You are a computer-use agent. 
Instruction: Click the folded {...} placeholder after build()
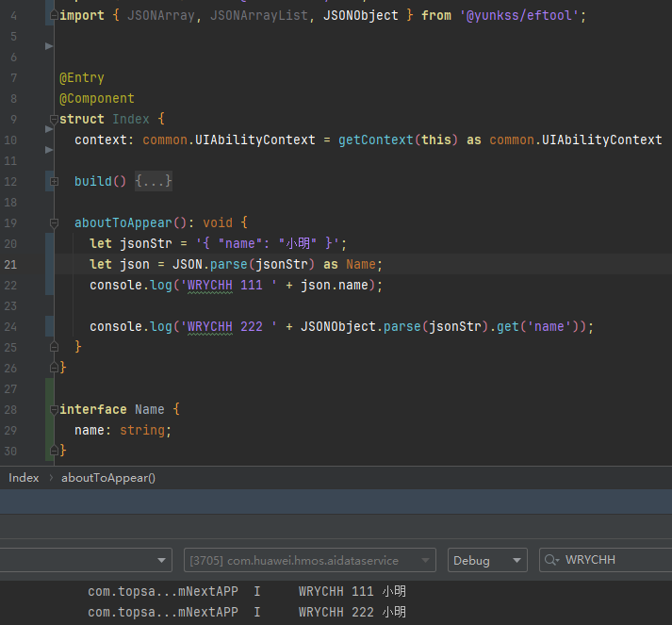click(x=154, y=181)
